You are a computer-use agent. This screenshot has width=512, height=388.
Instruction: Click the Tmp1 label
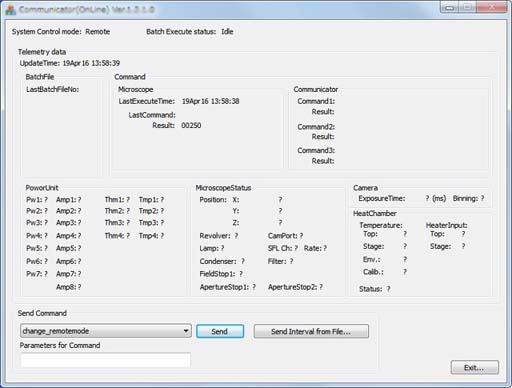pyautogui.click(x=148, y=200)
